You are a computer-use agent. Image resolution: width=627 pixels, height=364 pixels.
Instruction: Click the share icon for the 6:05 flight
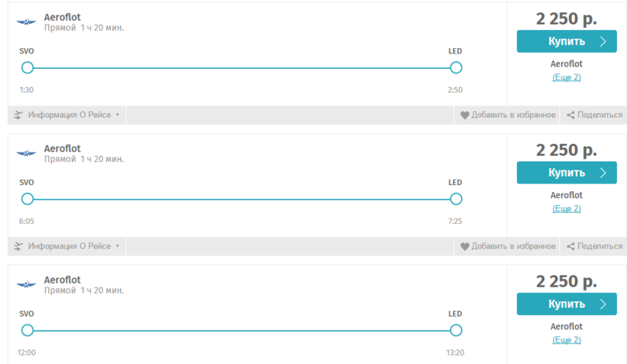tap(570, 246)
